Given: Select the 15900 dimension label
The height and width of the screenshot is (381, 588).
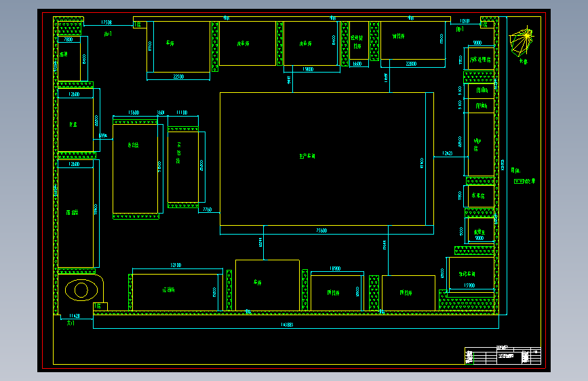Looking at the screenshot, I should (x=469, y=285).
